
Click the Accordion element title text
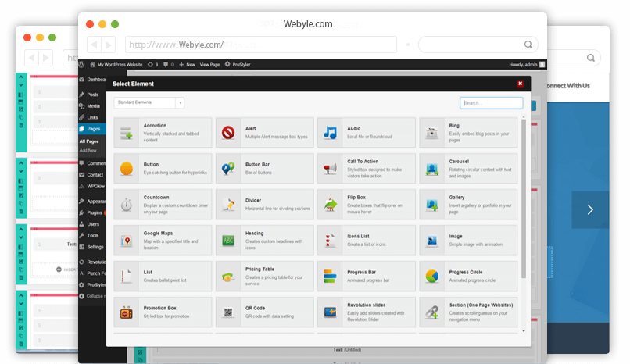(155, 126)
